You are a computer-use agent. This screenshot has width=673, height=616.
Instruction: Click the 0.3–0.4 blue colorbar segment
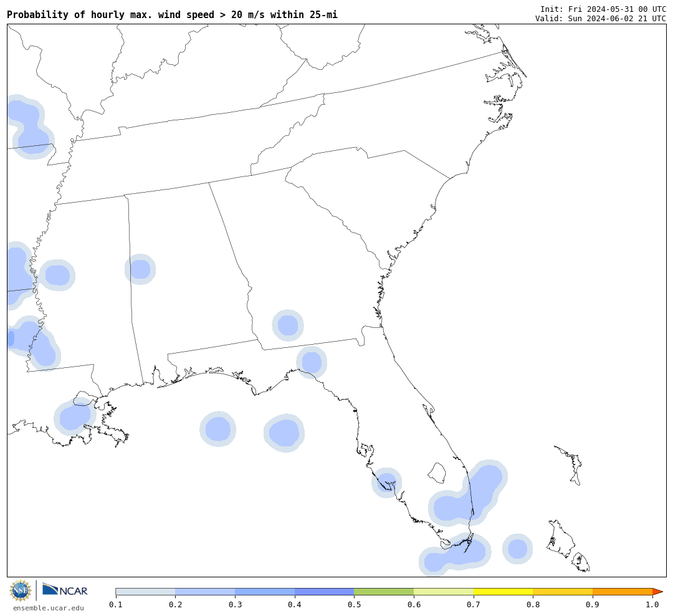pos(265,592)
